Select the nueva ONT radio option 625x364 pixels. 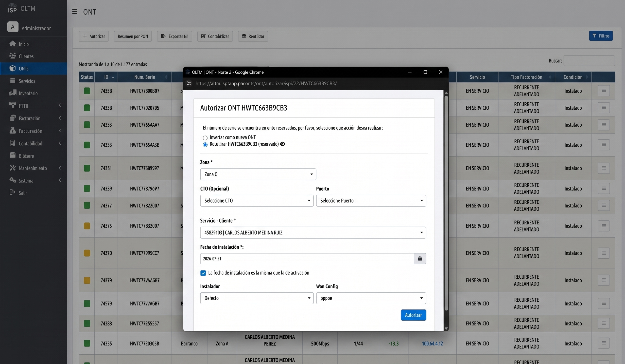205,138
